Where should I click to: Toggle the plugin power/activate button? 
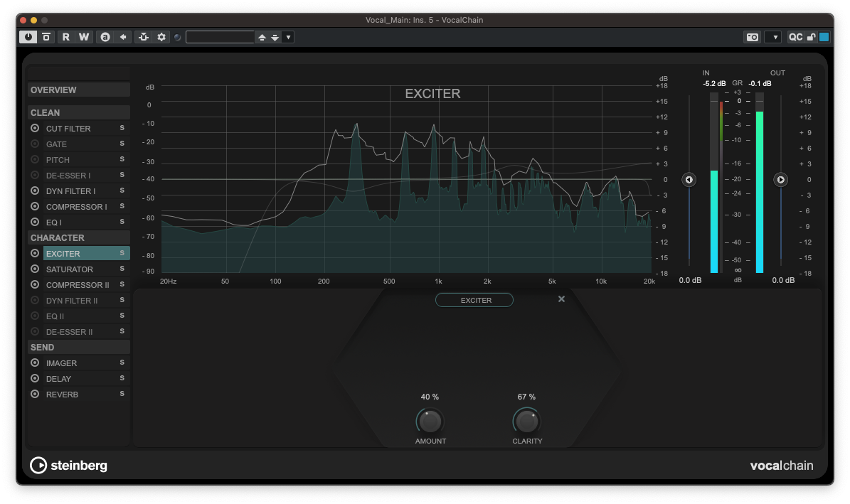click(x=28, y=37)
